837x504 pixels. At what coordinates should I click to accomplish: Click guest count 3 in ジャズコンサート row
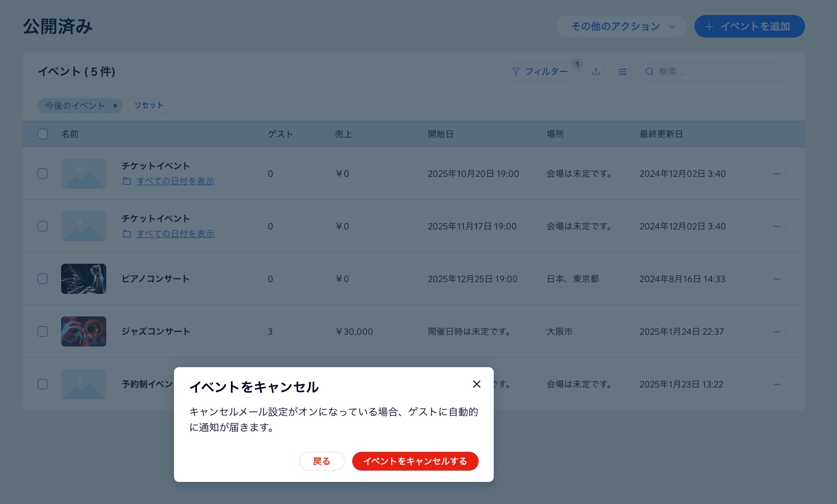coord(270,331)
